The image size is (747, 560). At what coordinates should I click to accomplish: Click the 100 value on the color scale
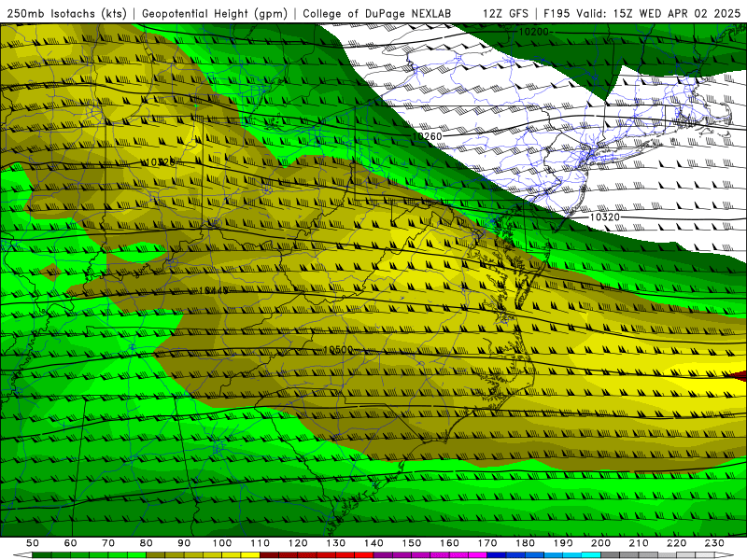pyautogui.click(x=222, y=543)
